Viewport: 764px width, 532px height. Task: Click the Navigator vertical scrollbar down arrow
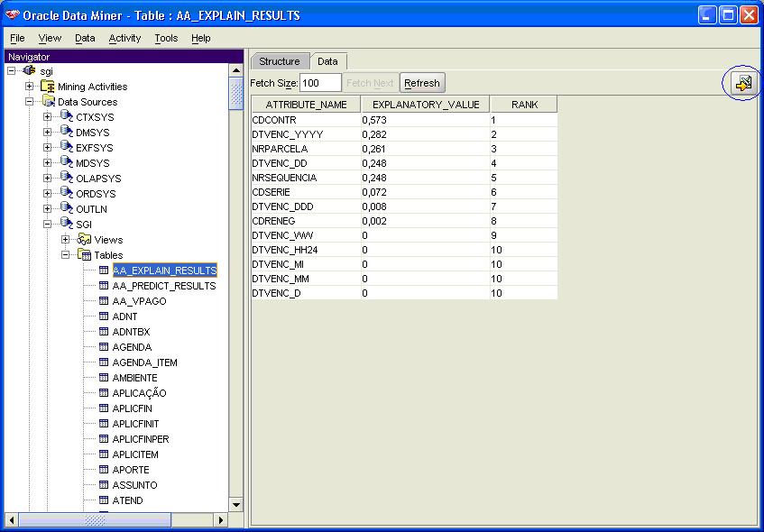(x=236, y=505)
